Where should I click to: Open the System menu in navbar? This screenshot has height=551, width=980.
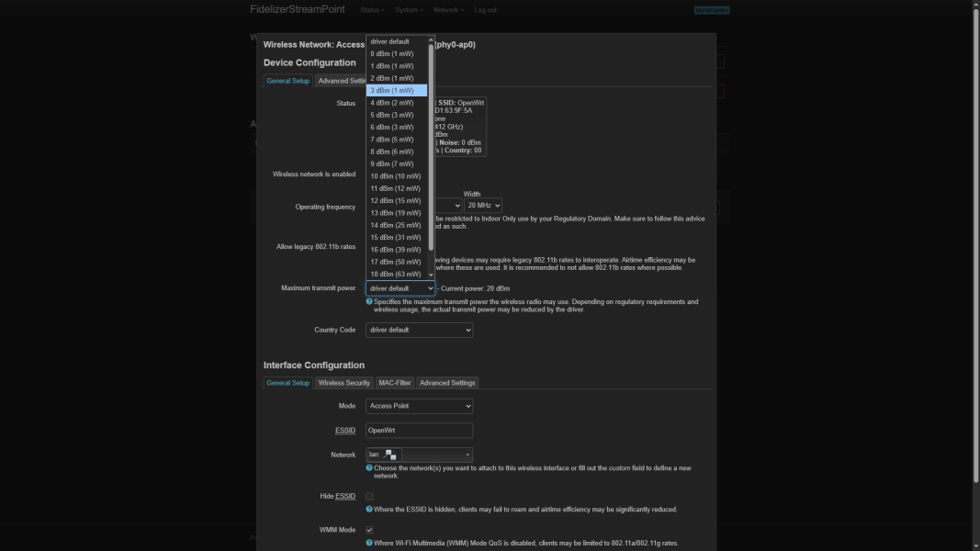point(408,10)
